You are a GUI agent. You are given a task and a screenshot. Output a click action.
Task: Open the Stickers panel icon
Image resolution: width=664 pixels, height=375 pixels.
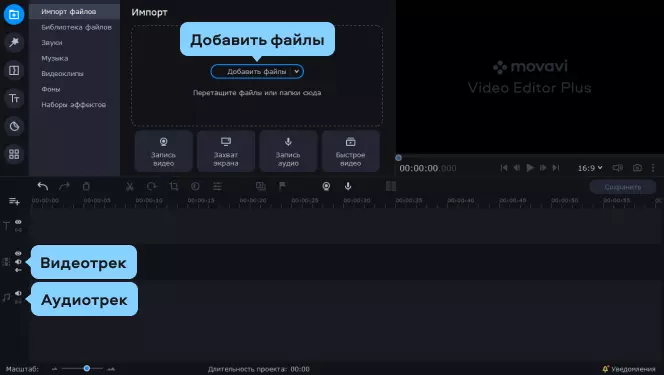(x=14, y=126)
